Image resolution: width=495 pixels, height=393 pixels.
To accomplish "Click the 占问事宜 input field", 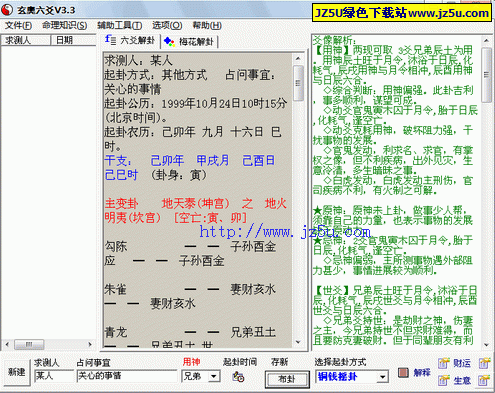I will 127,376.
